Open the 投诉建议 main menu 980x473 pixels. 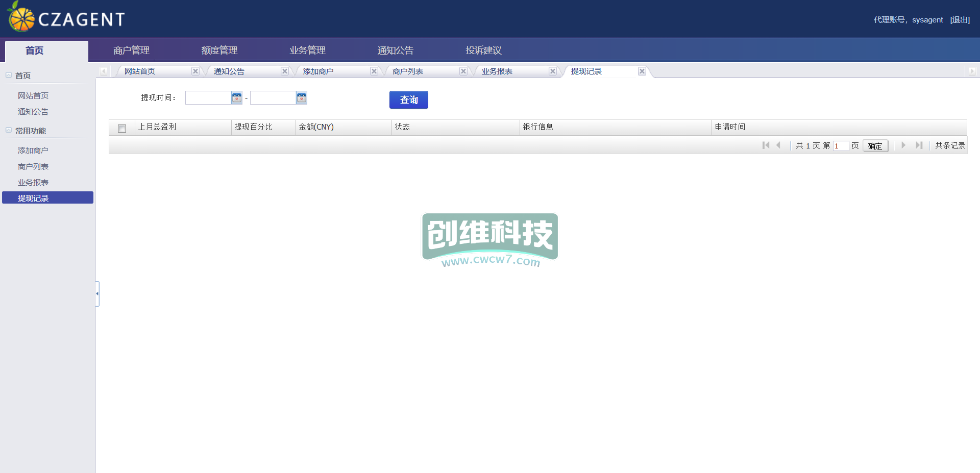[483, 51]
